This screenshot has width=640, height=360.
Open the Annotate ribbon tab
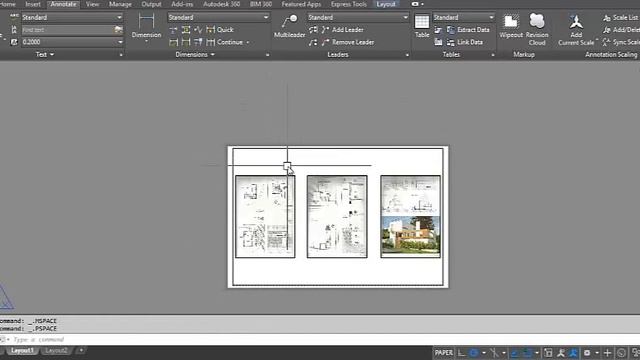pos(63,4)
